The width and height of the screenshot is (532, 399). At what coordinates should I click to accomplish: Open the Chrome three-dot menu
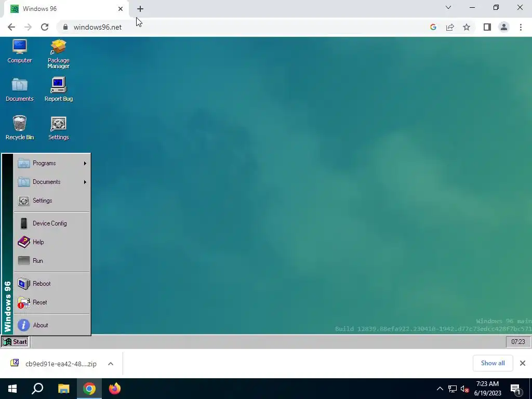[x=521, y=27]
